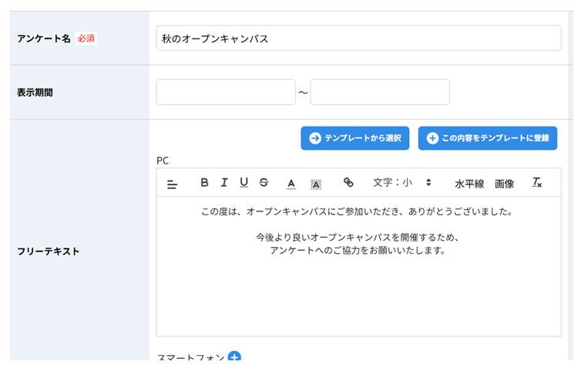This screenshot has height=365, width=588.
Task: Toggle italic formatting in the PC editor
Action: [224, 182]
